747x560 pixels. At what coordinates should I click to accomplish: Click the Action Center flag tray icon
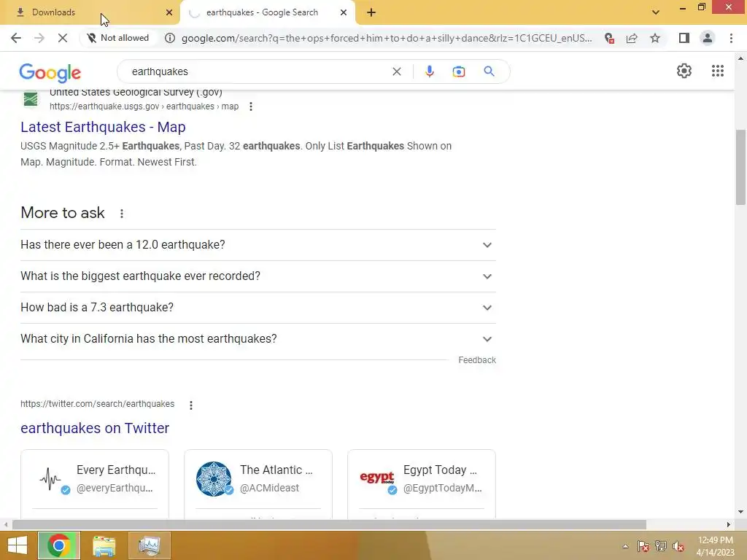643,546
